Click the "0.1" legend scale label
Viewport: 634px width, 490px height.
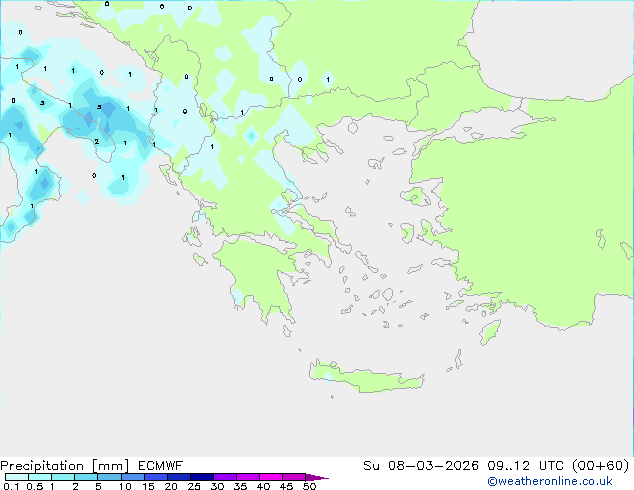coord(11,486)
